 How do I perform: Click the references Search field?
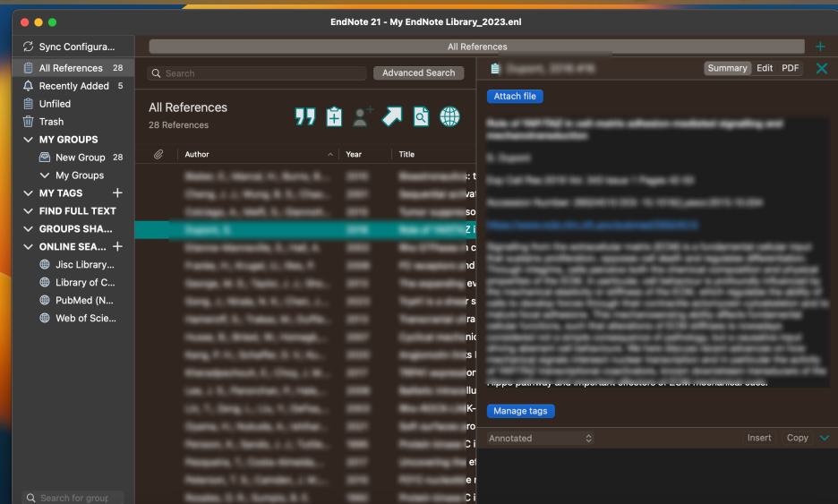pos(257,73)
